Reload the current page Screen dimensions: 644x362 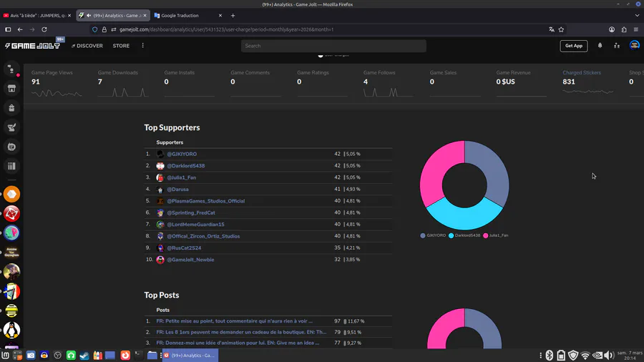click(44, 29)
